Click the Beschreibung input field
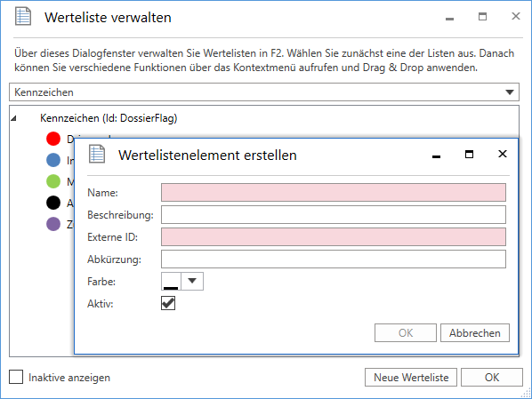The width and height of the screenshot is (532, 399). (334, 214)
